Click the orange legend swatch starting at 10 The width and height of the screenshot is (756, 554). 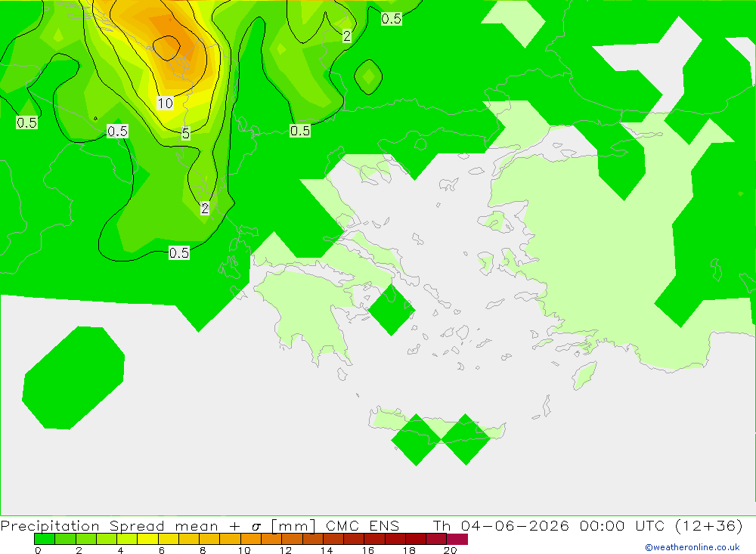251,539
